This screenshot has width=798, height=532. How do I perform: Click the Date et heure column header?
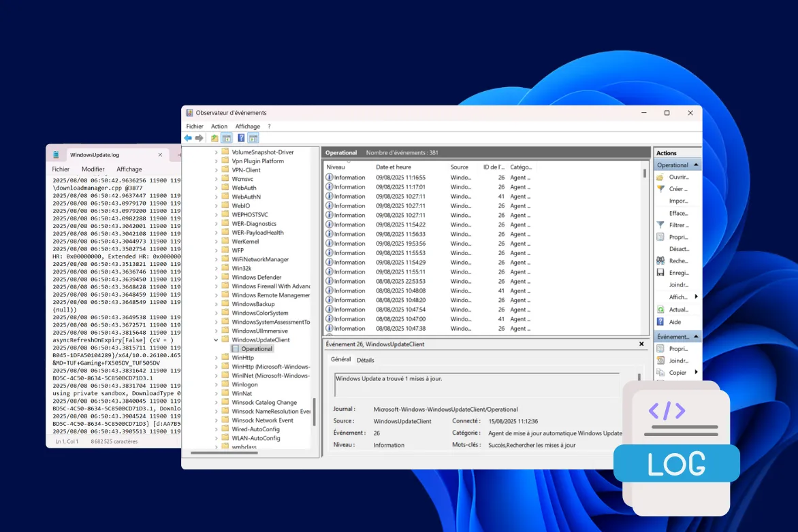394,167
